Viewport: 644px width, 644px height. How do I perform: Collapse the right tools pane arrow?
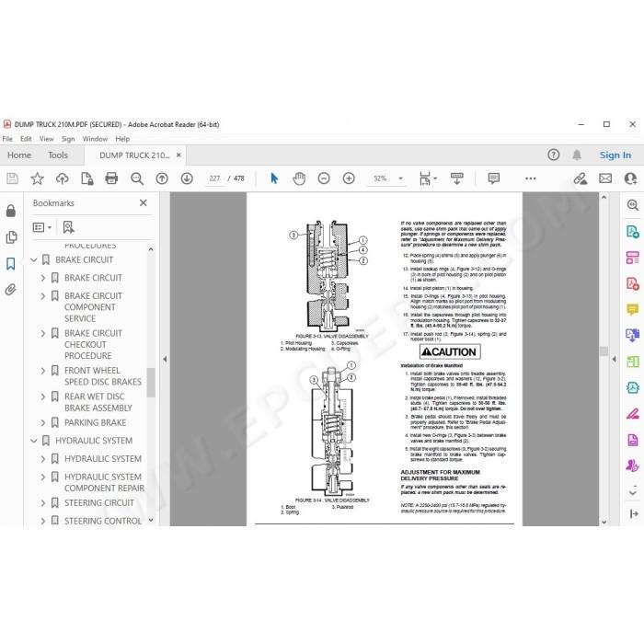[614, 359]
